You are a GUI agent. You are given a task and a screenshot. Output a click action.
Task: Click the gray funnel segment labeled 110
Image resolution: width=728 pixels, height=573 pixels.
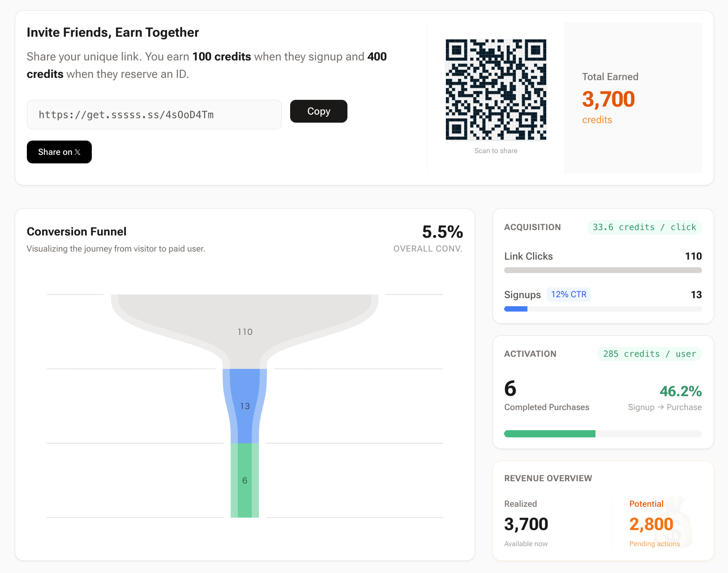(244, 322)
